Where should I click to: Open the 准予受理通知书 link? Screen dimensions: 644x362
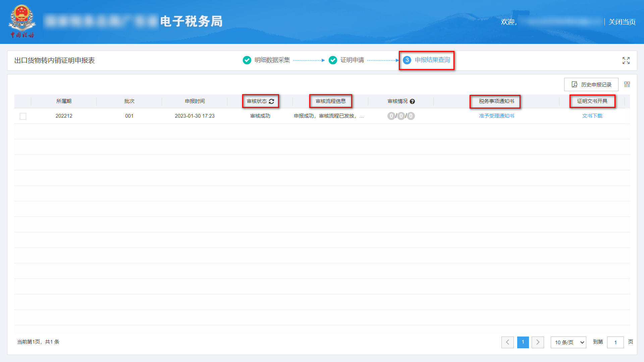click(495, 116)
